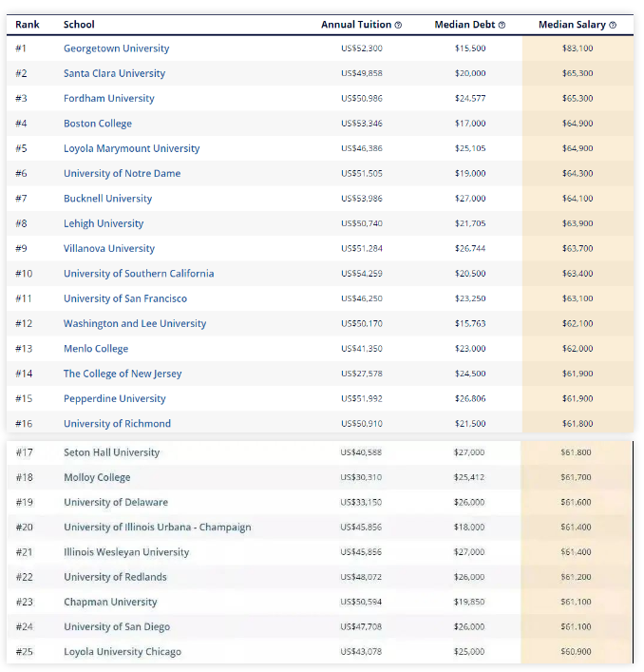The width and height of the screenshot is (644, 672).
Task: Click the #1 rank cell
Action: [x=21, y=48]
